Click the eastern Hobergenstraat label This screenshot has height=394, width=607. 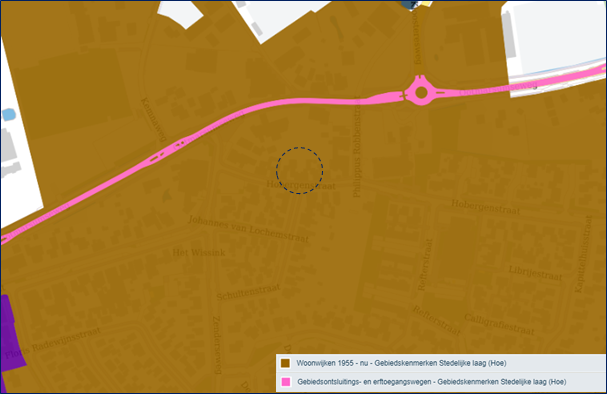(485, 207)
